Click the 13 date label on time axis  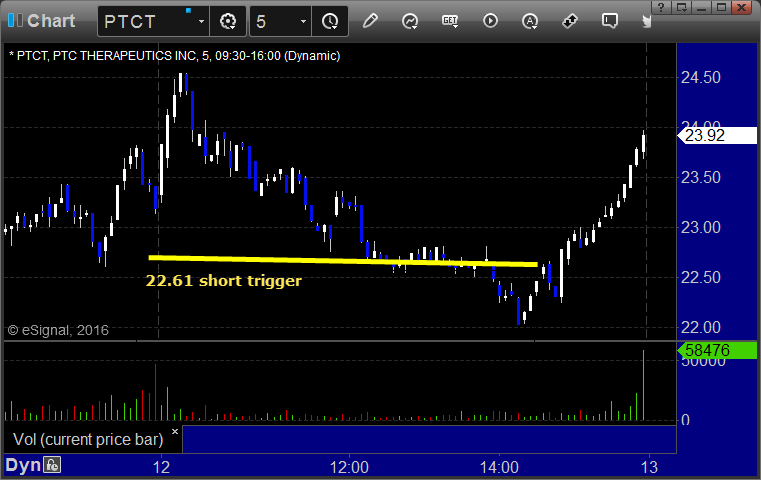(x=649, y=467)
